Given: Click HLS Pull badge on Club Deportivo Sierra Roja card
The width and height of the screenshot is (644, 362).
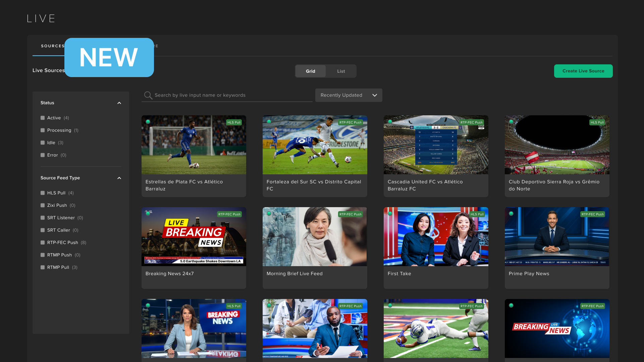Looking at the screenshot, I should 597,122.
